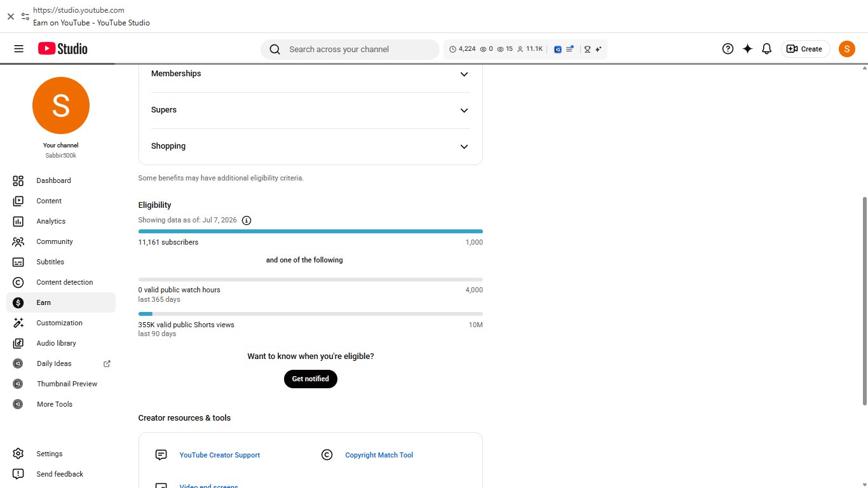Open More Tools in the sidebar
The width and height of the screenshot is (868, 488).
[x=61, y=404]
